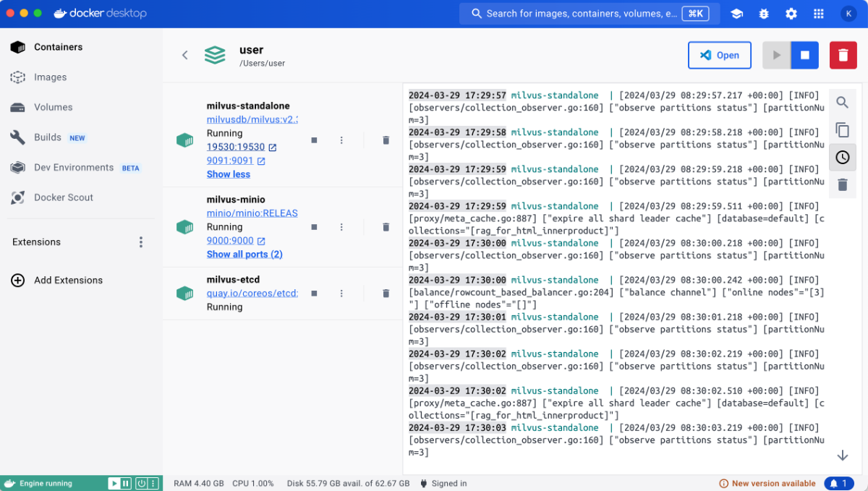This screenshot has height=491, width=868.
Task: Click the Signed in status
Action: pos(443,484)
